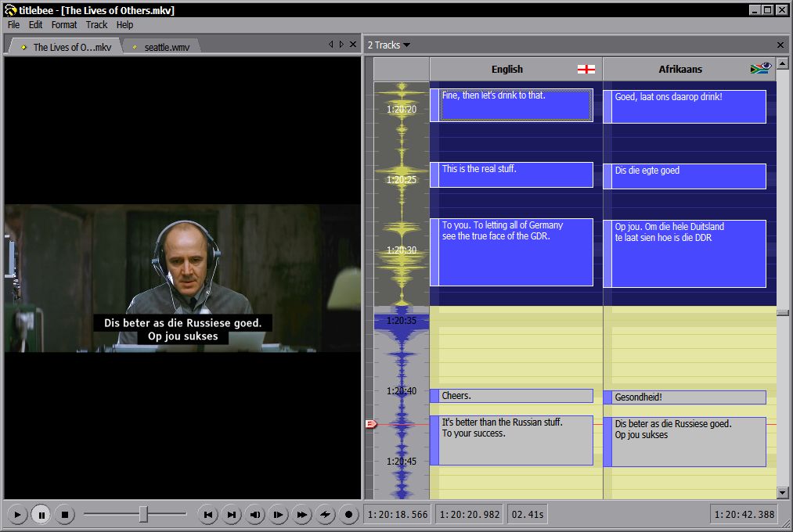Expand the 2 Tracks dropdown
Viewport: 793px width, 532px height.
[x=389, y=45]
